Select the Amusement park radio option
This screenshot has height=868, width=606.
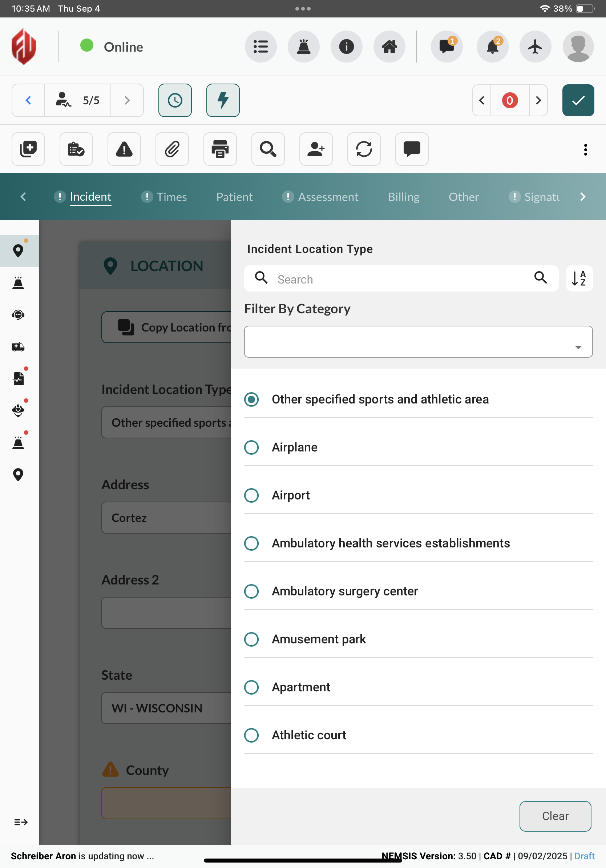(251, 639)
